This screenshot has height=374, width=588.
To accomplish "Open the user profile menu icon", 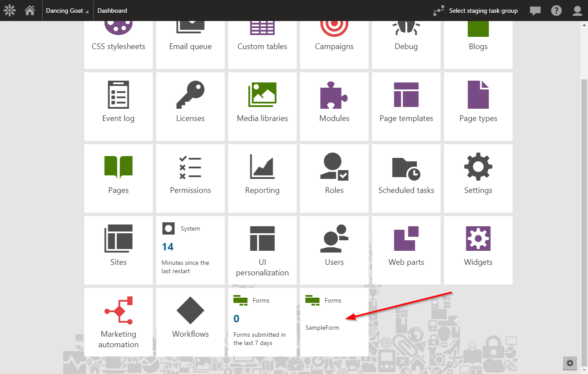I will click(x=577, y=11).
